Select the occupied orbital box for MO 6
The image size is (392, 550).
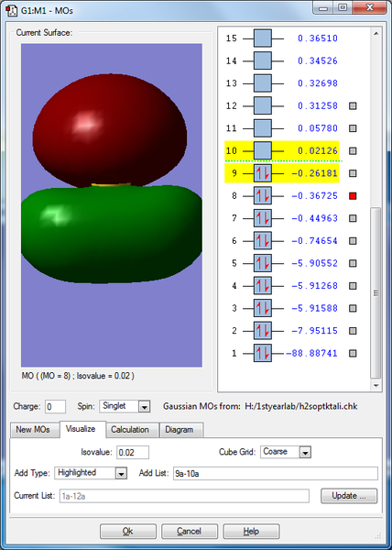pos(262,240)
